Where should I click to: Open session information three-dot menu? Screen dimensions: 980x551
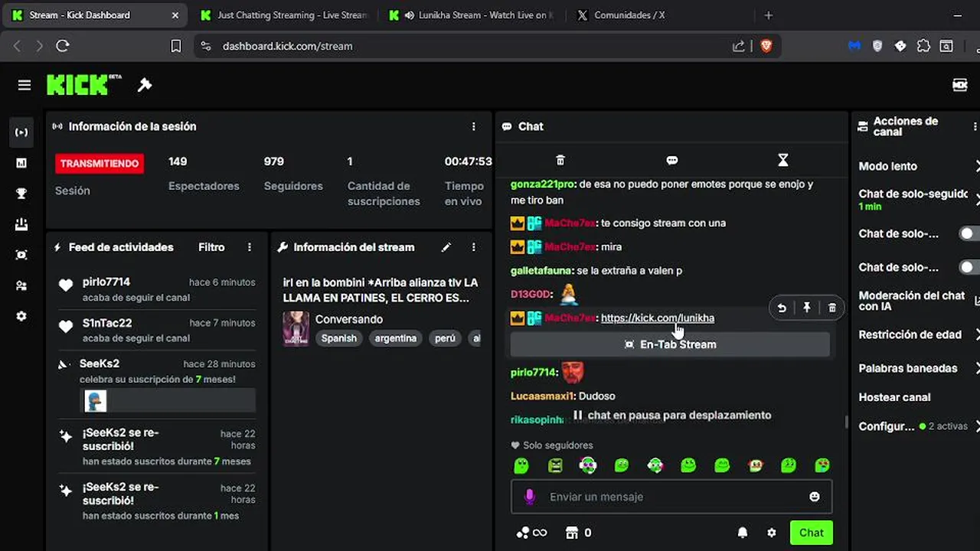pyautogui.click(x=474, y=126)
